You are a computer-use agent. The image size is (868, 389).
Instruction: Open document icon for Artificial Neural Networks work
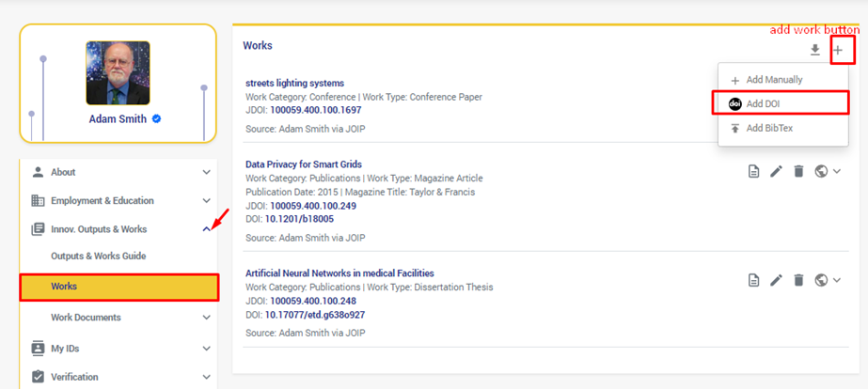pyautogui.click(x=753, y=280)
